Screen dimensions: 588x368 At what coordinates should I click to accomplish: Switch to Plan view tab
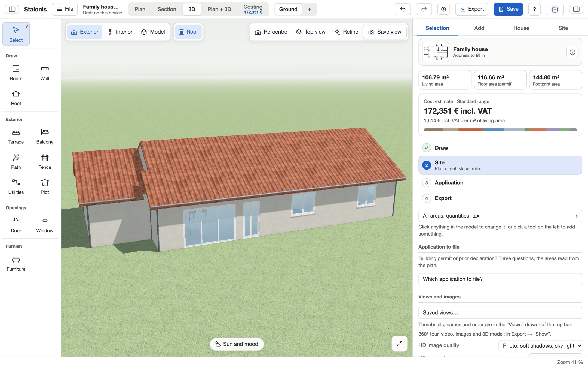click(140, 9)
